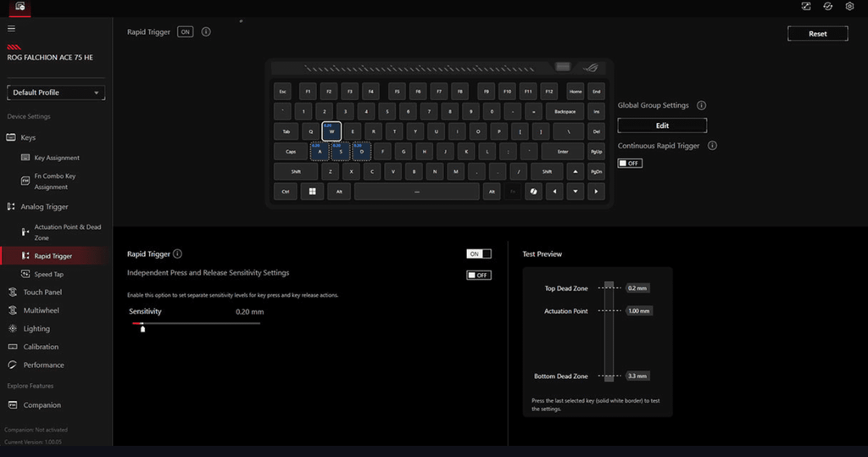The height and width of the screenshot is (457, 868).
Task: Select the Esc key
Action: [283, 92]
